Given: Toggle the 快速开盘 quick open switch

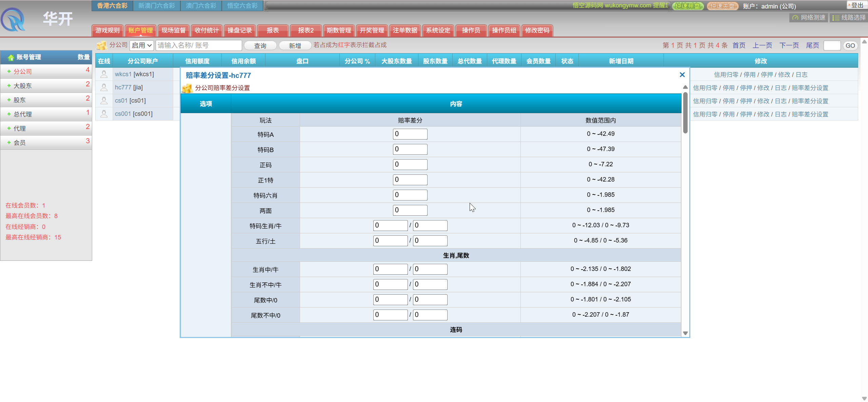Looking at the screenshot, I should tap(688, 6).
